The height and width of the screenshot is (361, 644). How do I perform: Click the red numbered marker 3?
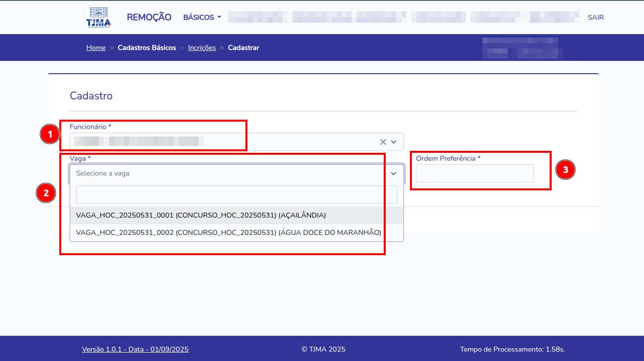(565, 170)
